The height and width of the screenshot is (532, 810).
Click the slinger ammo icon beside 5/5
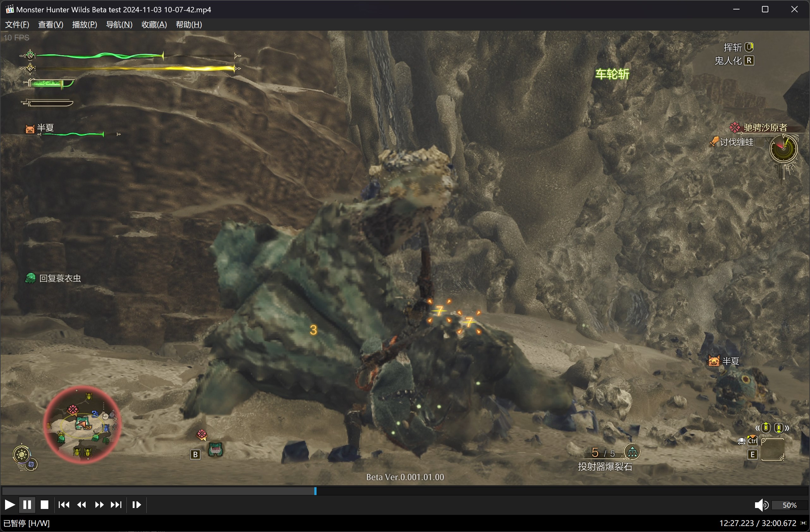(x=632, y=452)
